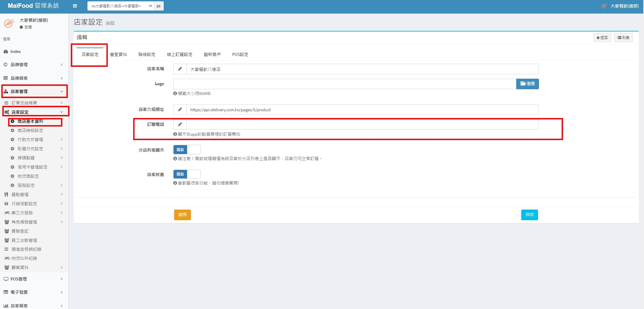Click the fork-and-knife 餐點管理 icon
The image size is (644, 309).
pos(6,195)
